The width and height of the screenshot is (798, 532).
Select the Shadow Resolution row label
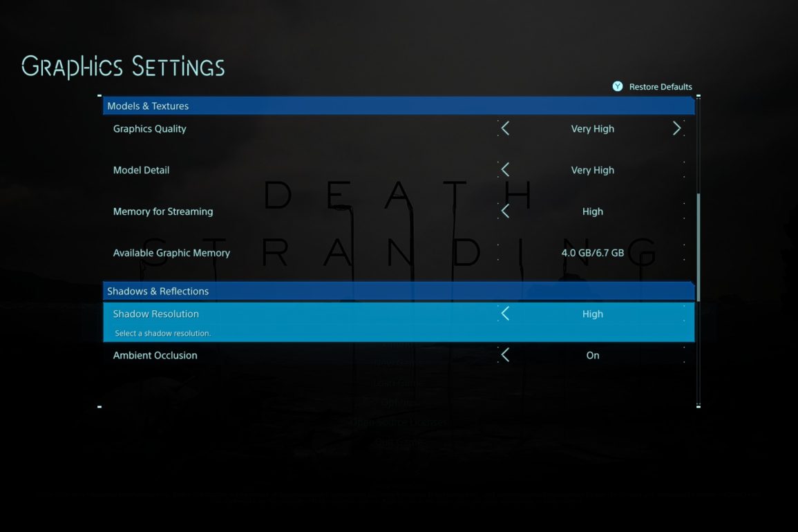155,314
